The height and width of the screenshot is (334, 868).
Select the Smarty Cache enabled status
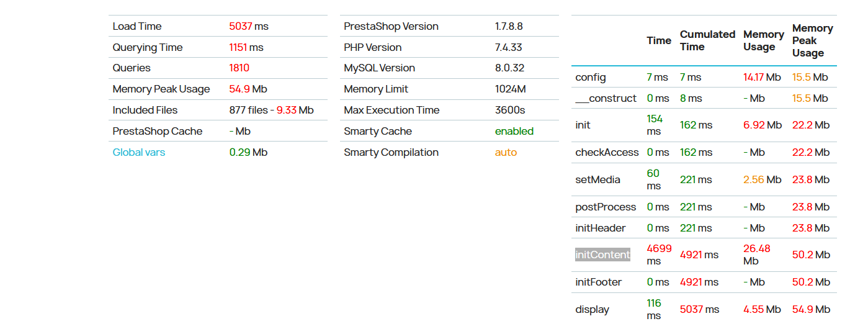pyautogui.click(x=514, y=131)
